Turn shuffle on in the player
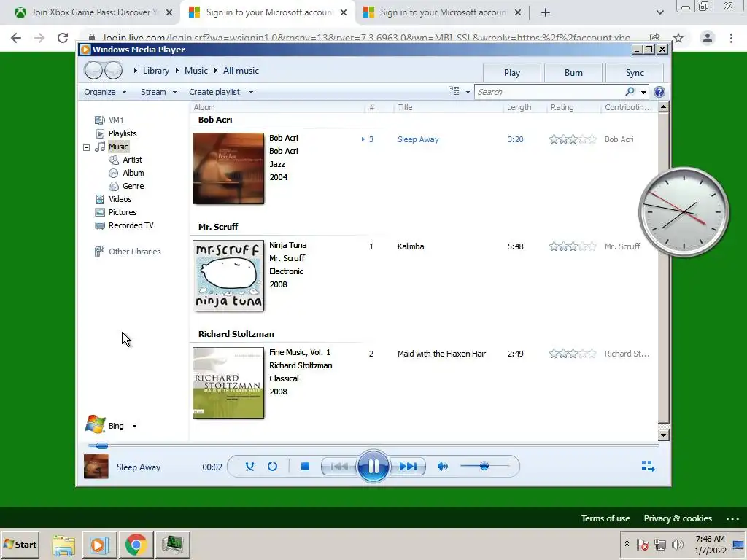 [x=249, y=467]
